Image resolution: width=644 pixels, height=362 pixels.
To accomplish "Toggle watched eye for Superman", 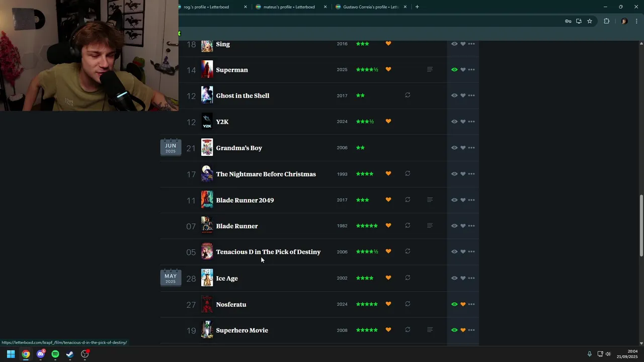I will tap(454, 70).
